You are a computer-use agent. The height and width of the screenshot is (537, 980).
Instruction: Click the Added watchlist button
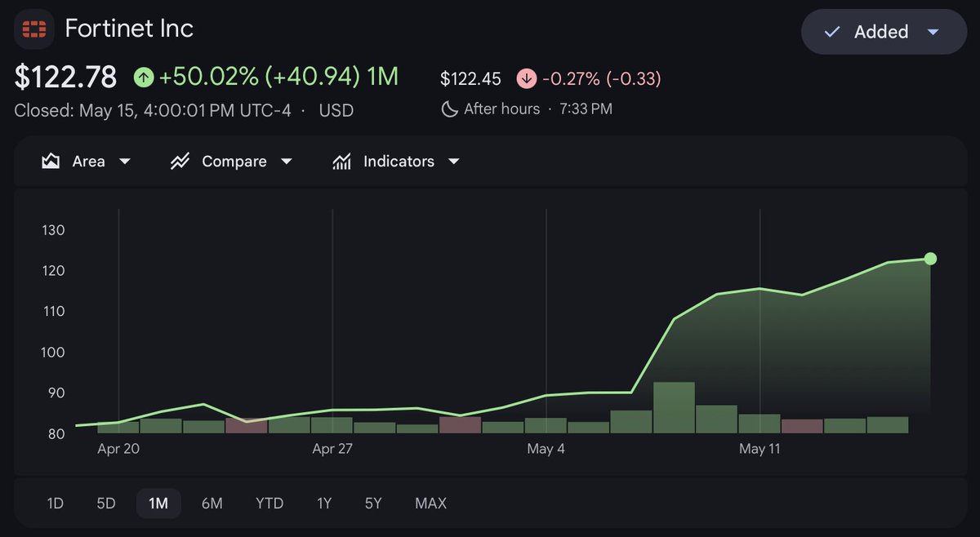(x=884, y=32)
